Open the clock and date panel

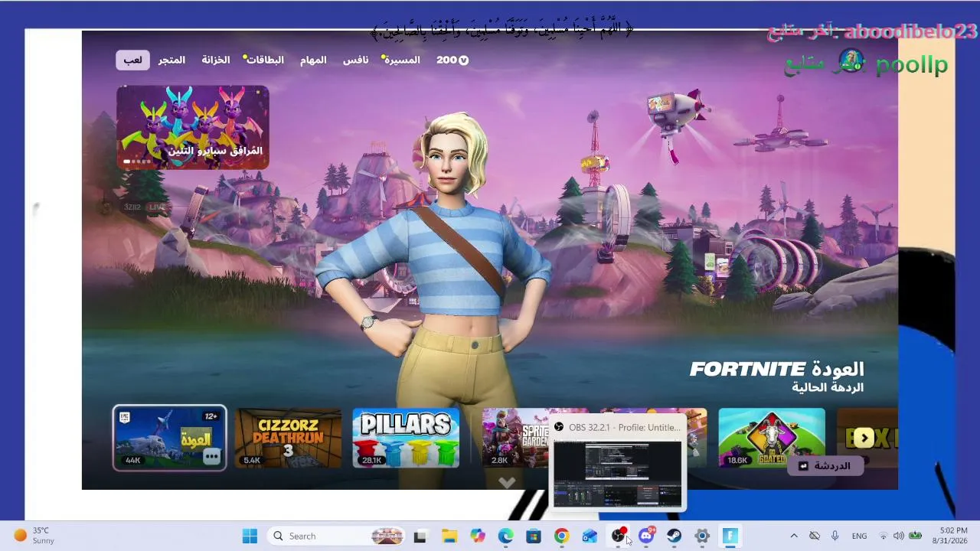(x=949, y=536)
